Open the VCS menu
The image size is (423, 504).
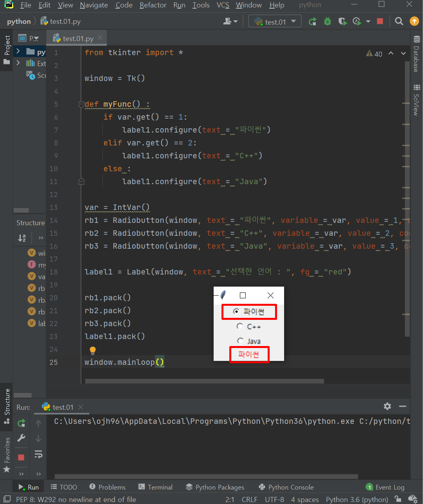(x=223, y=5)
